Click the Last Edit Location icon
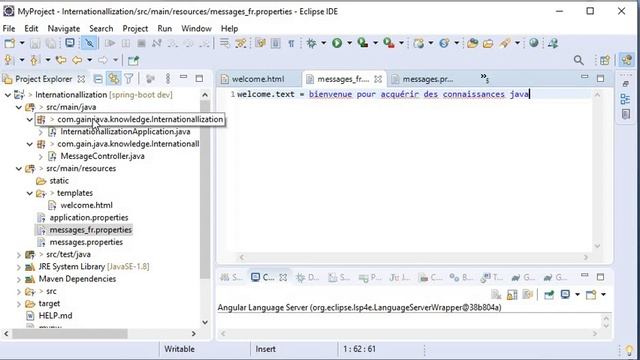Screen dimensions: 640x360 (61, 60)
